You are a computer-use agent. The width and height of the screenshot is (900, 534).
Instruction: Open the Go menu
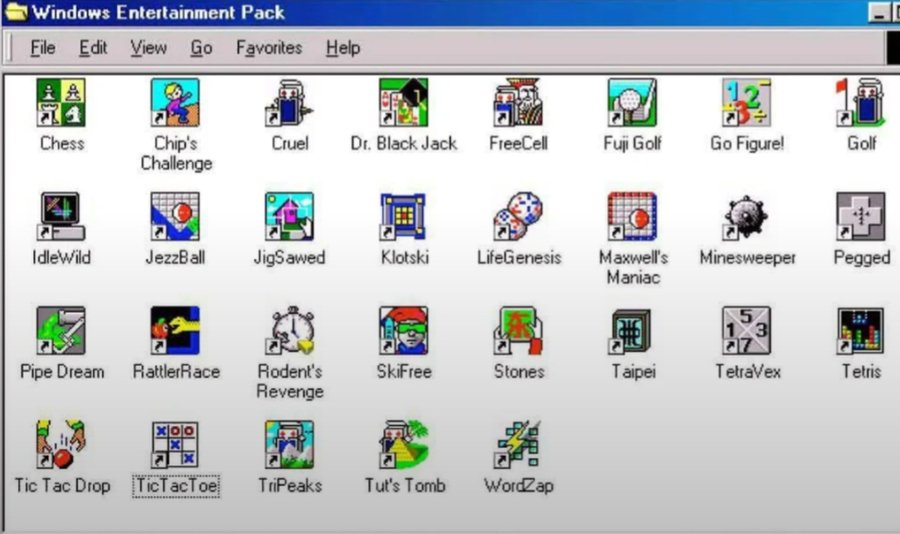click(x=201, y=48)
